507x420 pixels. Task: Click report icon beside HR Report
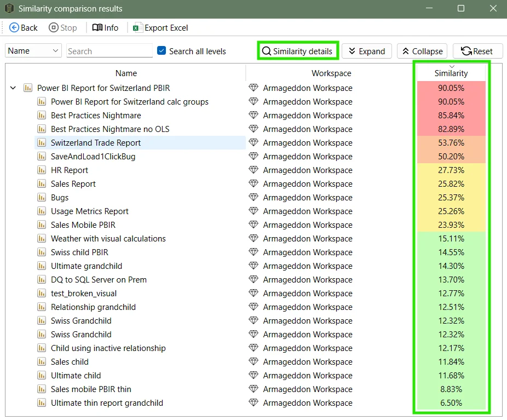click(x=42, y=170)
